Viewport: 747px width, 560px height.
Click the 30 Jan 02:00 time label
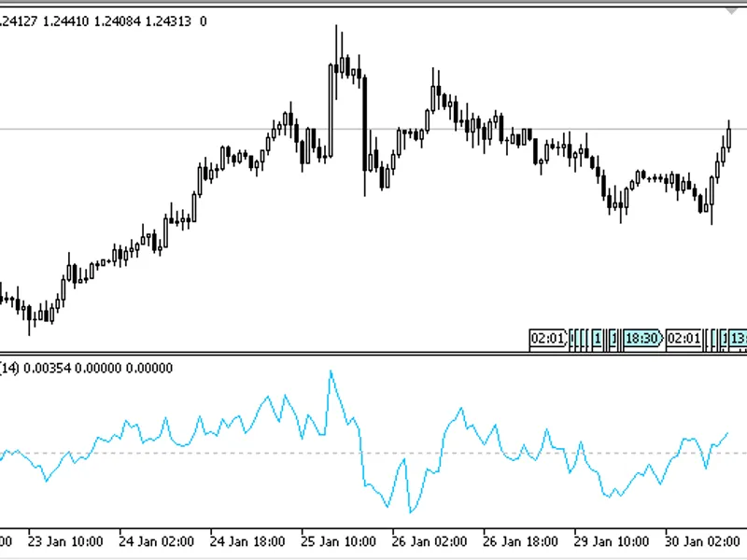tap(702, 542)
